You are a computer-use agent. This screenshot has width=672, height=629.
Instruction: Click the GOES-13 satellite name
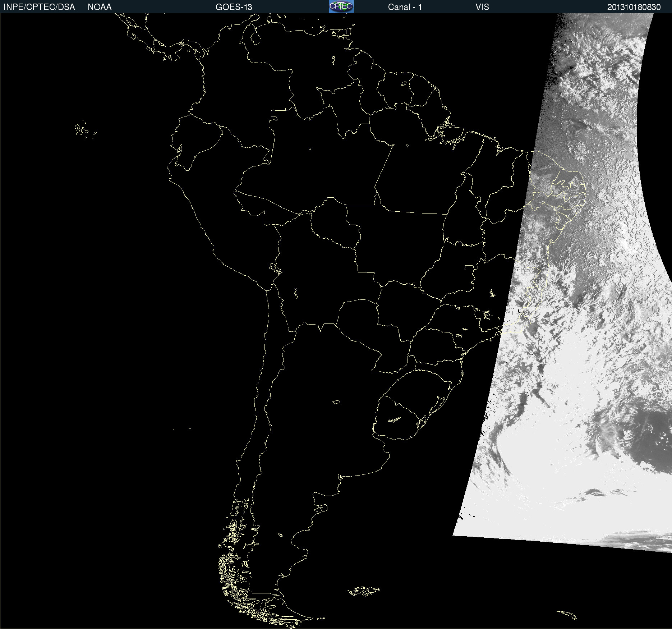(x=234, y=7)
